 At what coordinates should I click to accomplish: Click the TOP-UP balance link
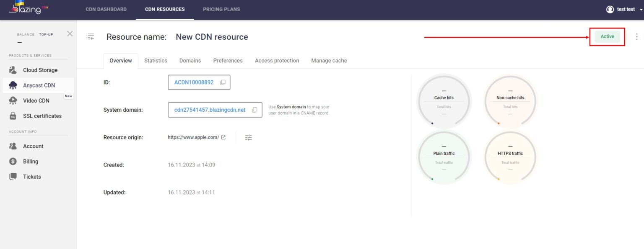(46, 34)
